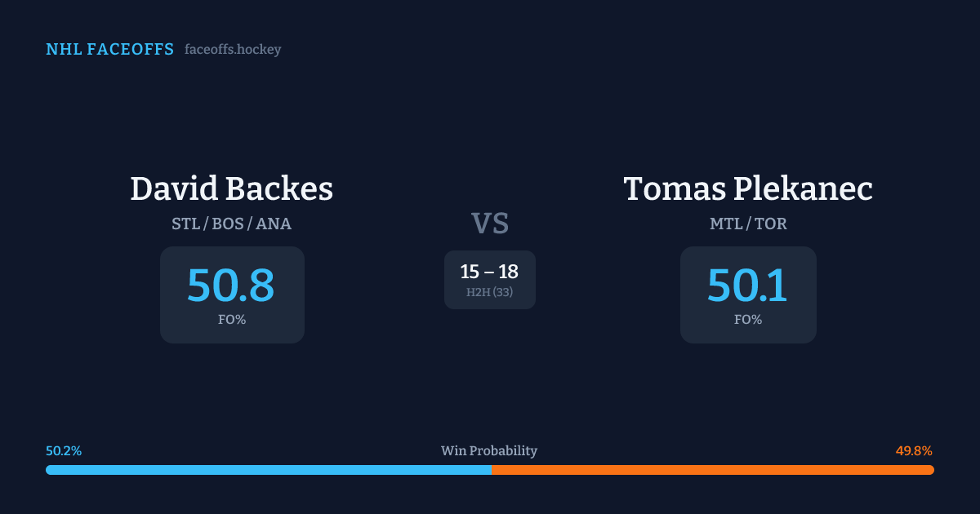This screenshot has height=514, width=980.
Task: Click the Win Probability caption
Action: point(489,451)
